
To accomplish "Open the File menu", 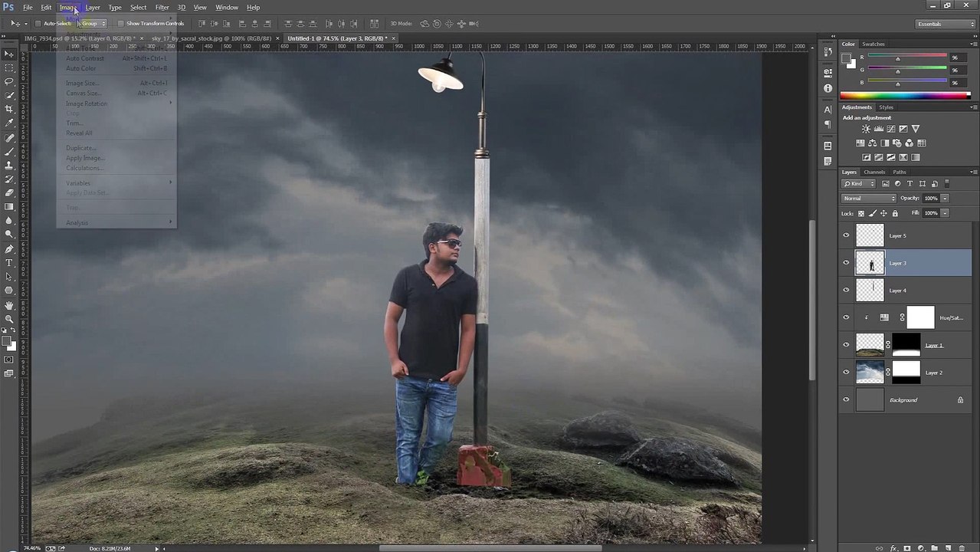I will click(28, 7).
